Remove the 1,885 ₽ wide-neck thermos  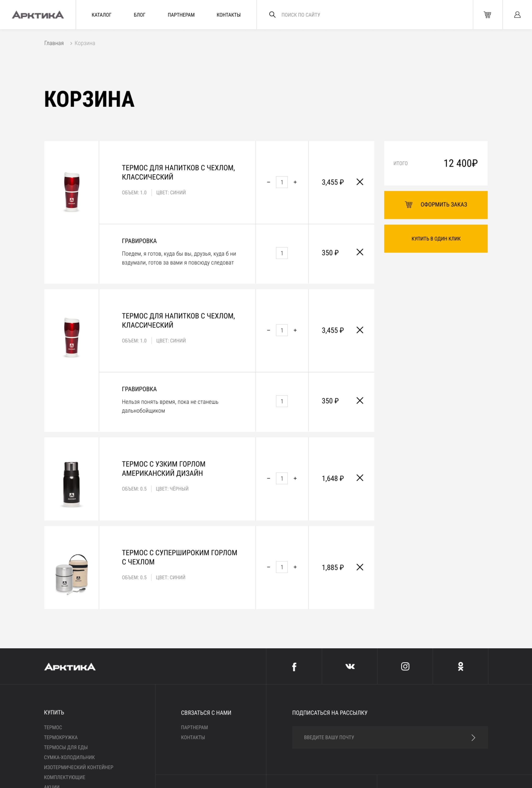click(x=360, y=567)
